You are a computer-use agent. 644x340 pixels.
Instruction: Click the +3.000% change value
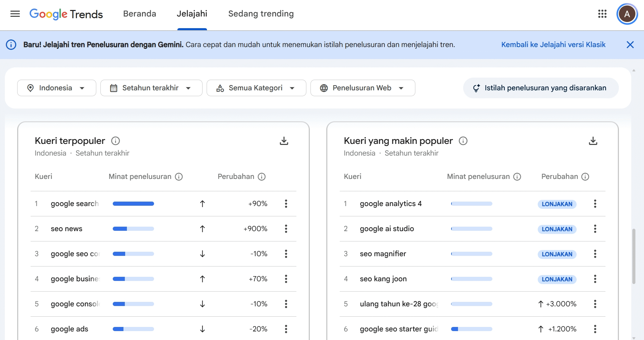coord(561,304)
